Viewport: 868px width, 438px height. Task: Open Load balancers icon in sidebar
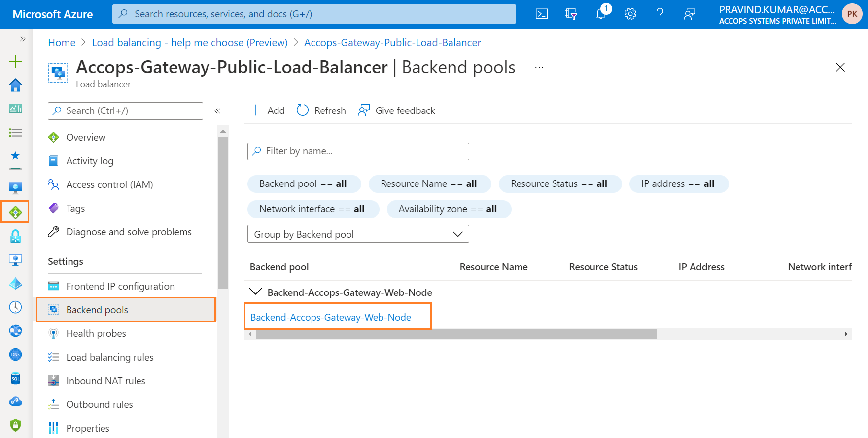(15, 212)
